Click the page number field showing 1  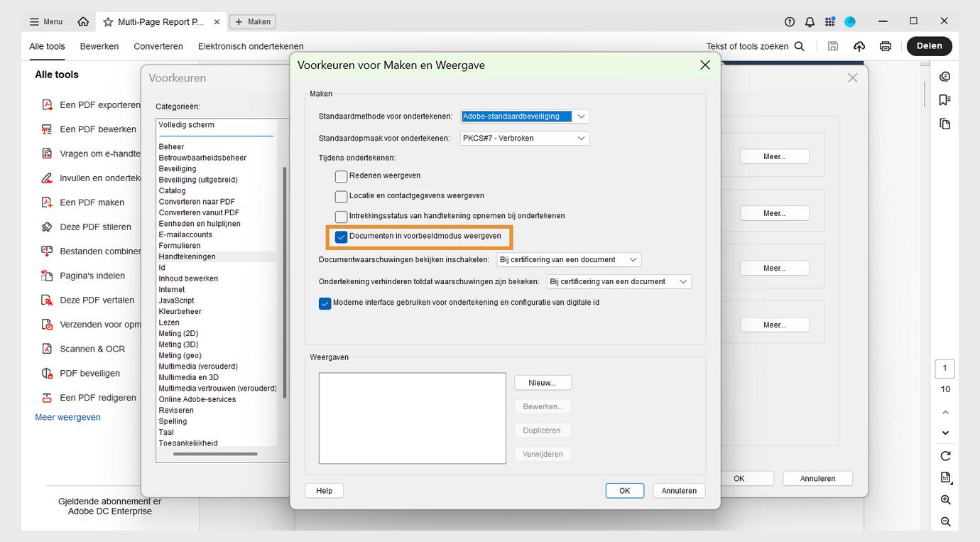tap(944, 369)
